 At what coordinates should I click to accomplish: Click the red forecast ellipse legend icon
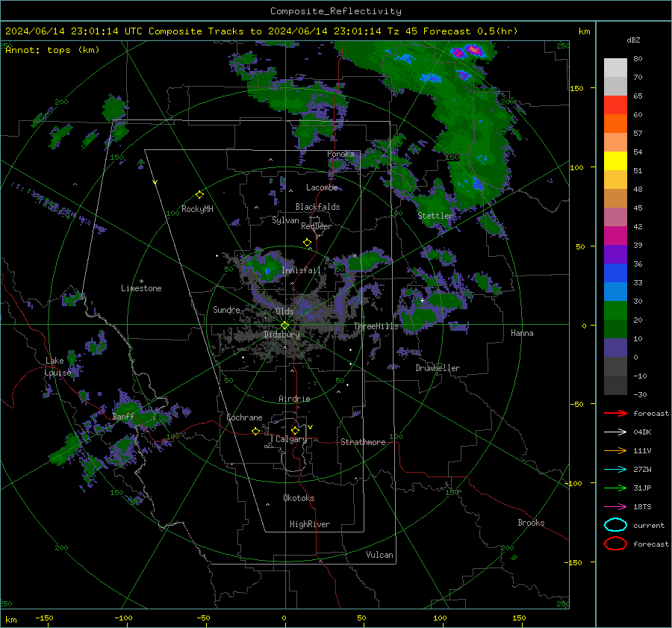coord(615,544)
